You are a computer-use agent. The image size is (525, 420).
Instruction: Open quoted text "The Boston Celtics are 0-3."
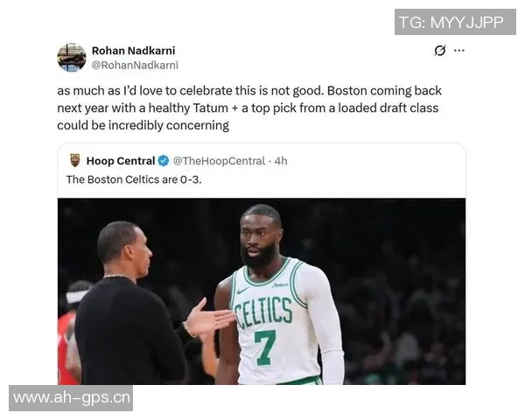(139, 179)
